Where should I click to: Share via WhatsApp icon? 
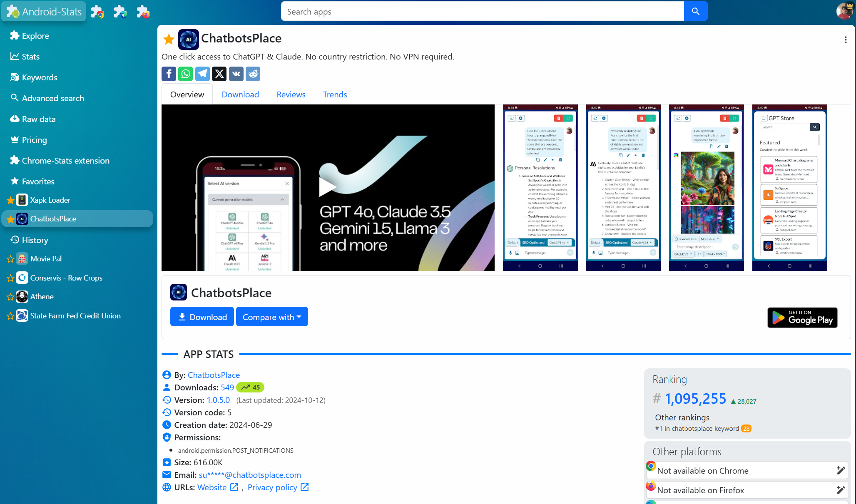click(x=186, y=74)
